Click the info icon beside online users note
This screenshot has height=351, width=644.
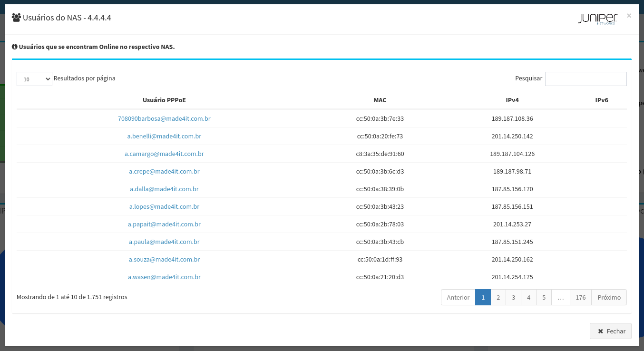[15, 47]
